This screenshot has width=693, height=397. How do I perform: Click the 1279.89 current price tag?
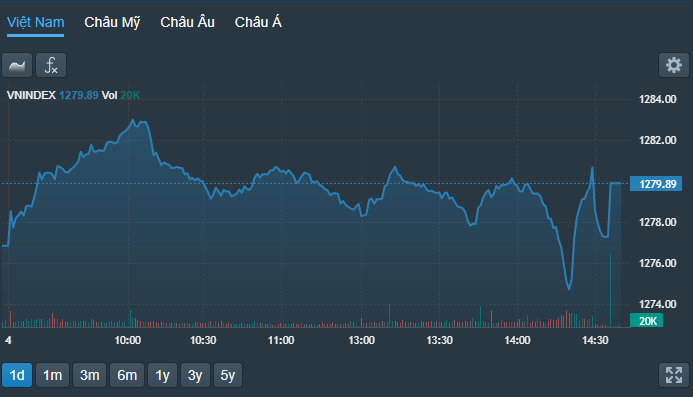click(656, 183)
